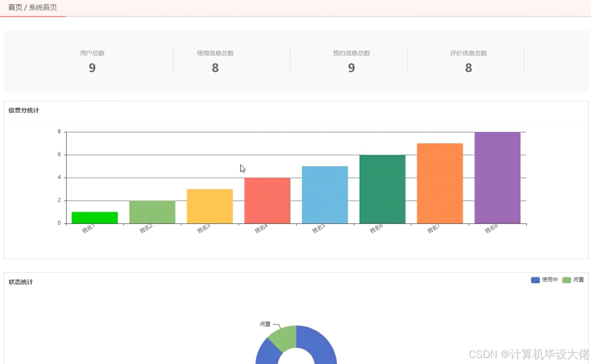This screenshot has width=591, height=364.
Task: Select the 预约信息总数 stat label
Action: [352, 53]
